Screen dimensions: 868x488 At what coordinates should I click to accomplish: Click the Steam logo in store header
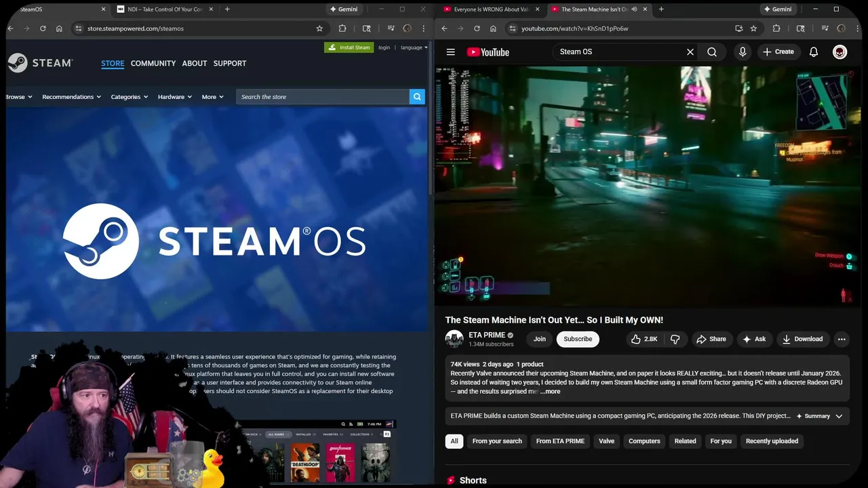pyautogui.click(x=40, y=63)
